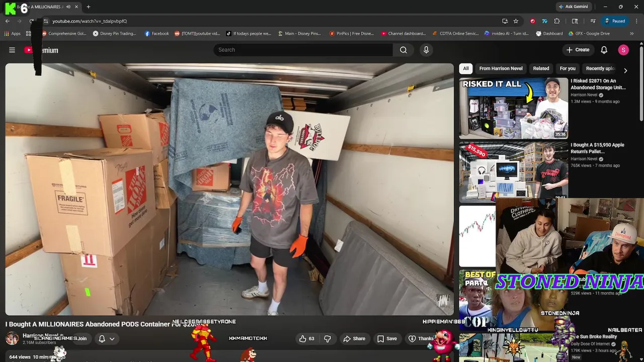Dislike the video with thumbs down

click(328, 339)
